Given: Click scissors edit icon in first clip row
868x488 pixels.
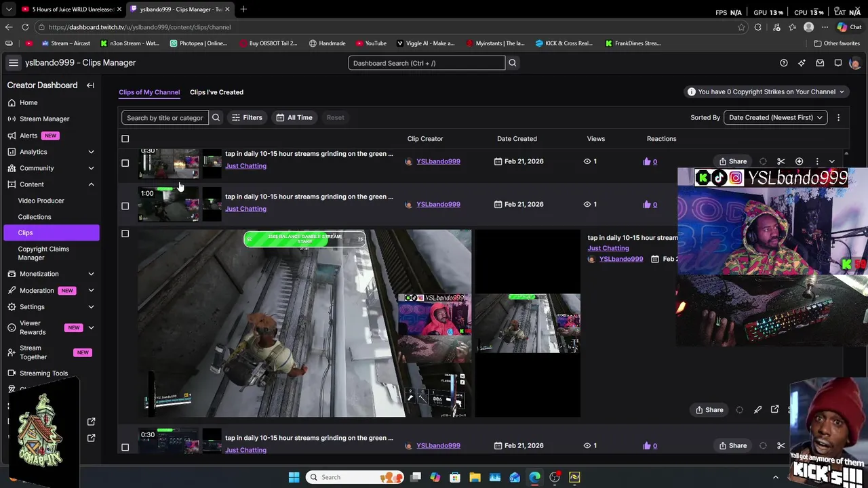Looking at the screenshot, I should (x=781, y=161).
